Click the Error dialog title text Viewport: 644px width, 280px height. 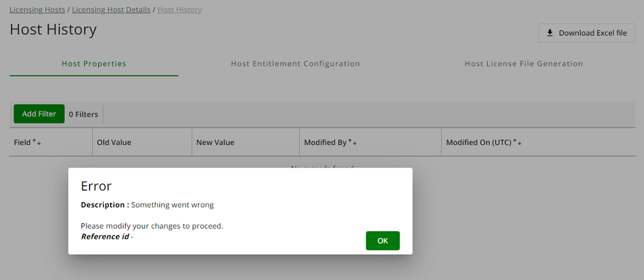pyautogui.click(x=96, y=186)
